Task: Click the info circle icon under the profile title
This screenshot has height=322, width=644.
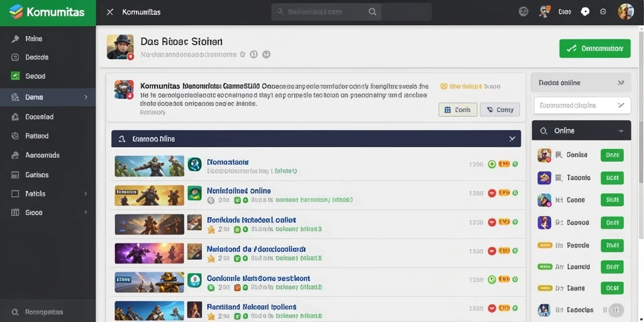Action: pyautogui.click(x=253, y=54)
